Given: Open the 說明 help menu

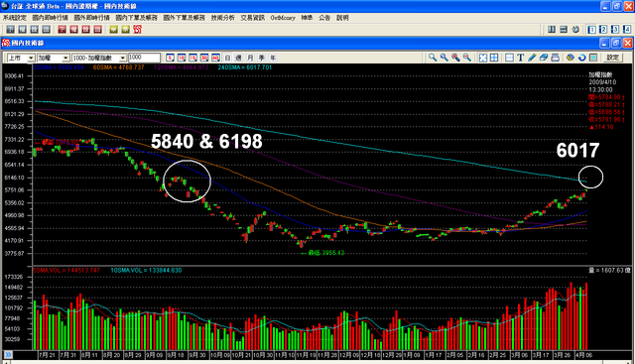Looking at the screenshot, I should coord(342,18).
